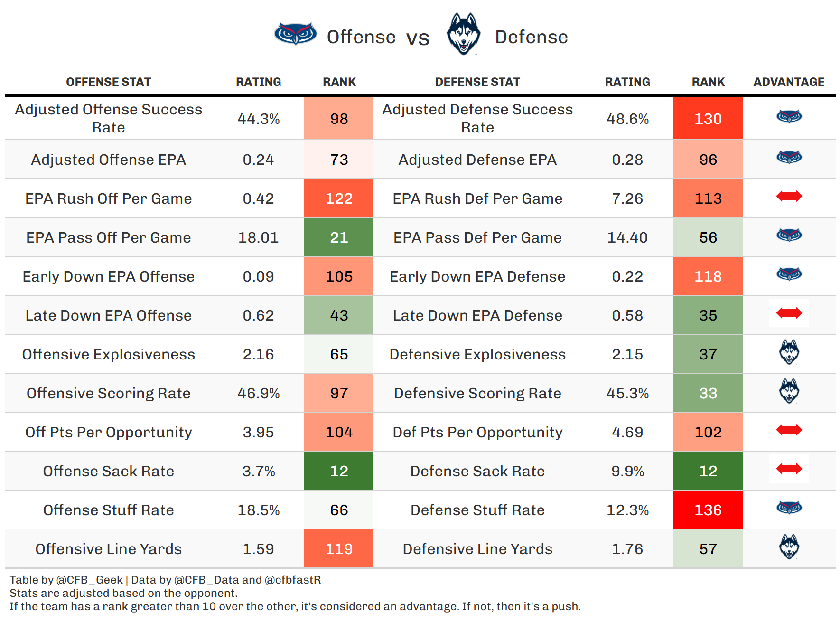The height and width of the screenshot is (623, 840).
Task: Click the red rank 136 cell for Defense Stuff Rate
Action: (x=708, y=510)
